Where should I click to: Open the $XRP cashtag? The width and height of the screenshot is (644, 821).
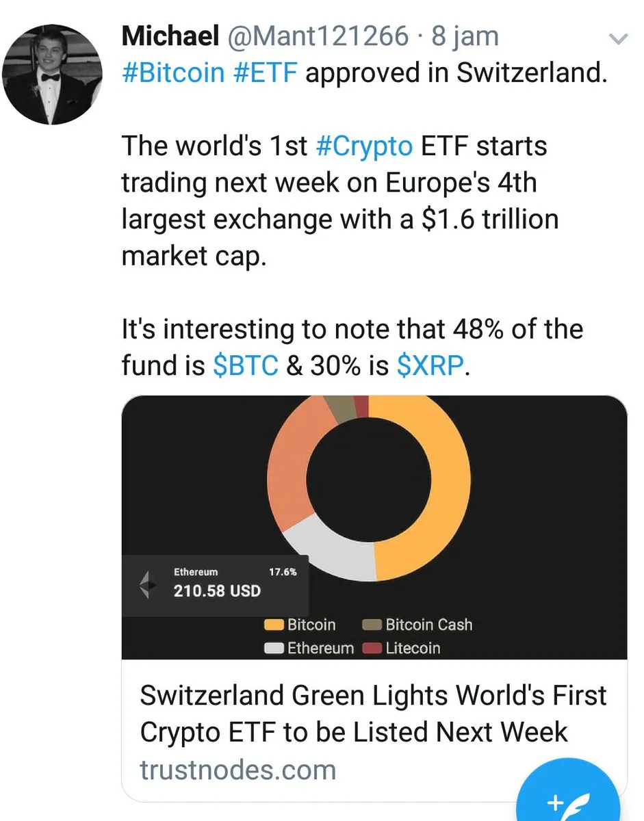tap(430, 365)
